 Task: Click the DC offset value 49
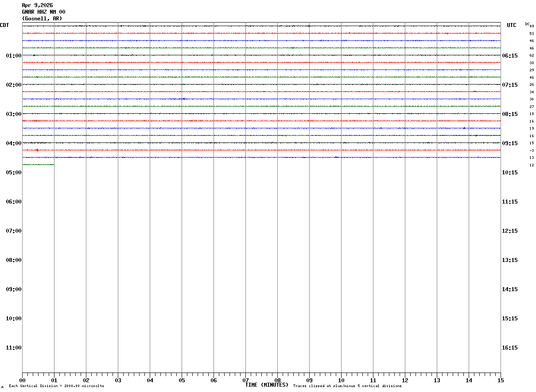pyautogui.click(x=532, y=26)
